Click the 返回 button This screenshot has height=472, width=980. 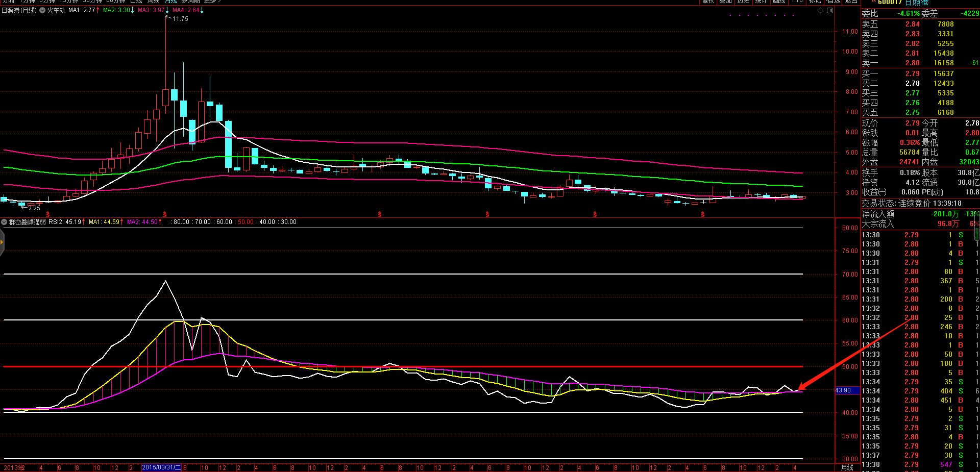point(851,2)
